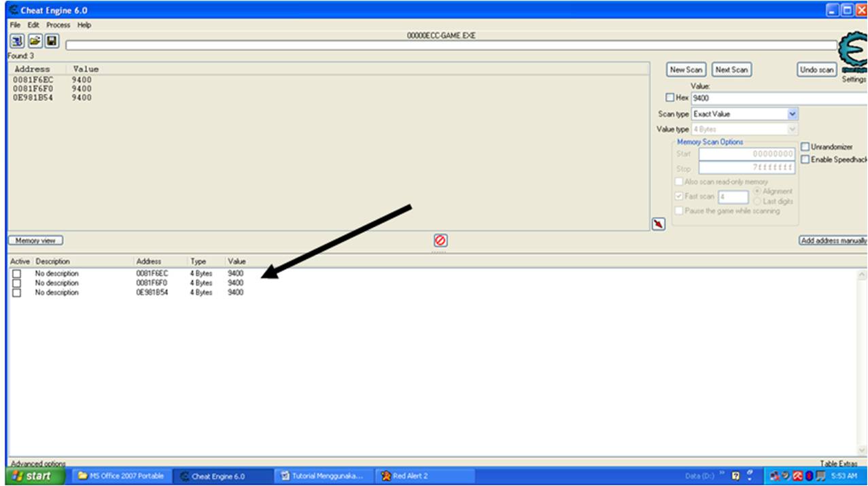Click Table Extras at the bottom right
Viewport: 868px width, 486px height.
[838, 464]
